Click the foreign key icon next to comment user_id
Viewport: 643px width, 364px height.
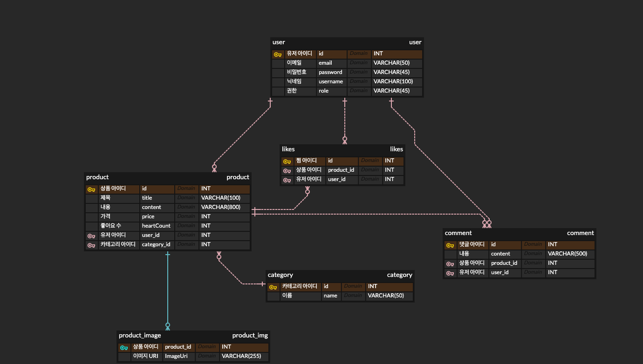[x=450, y=272]
